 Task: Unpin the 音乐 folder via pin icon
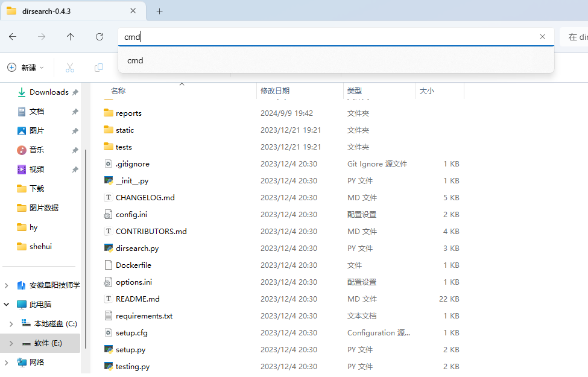click(x=75, y=150)
